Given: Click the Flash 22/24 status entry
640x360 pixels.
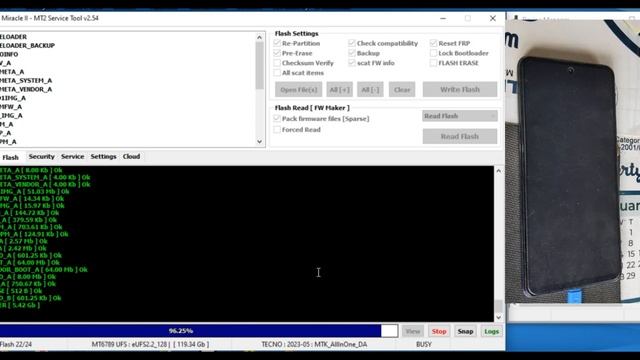Looking at the screenshot, I should [x=16, y=344].
